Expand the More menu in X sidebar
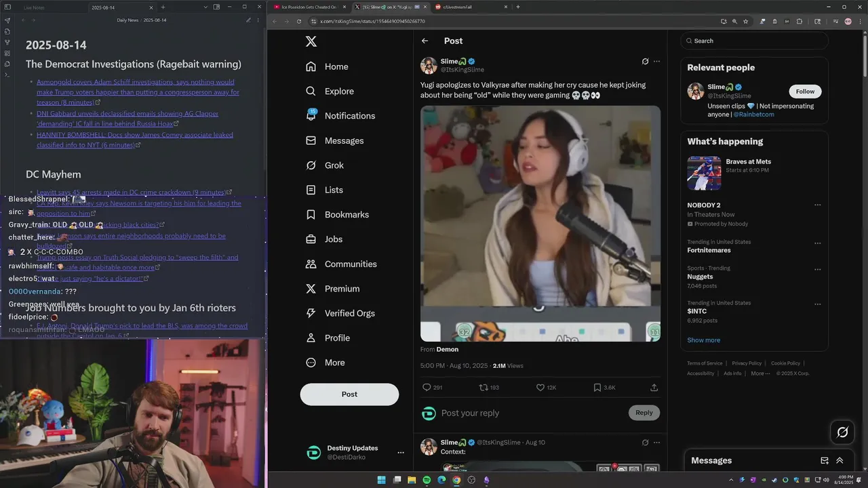The image size is (868, 488). pos(325,363)
